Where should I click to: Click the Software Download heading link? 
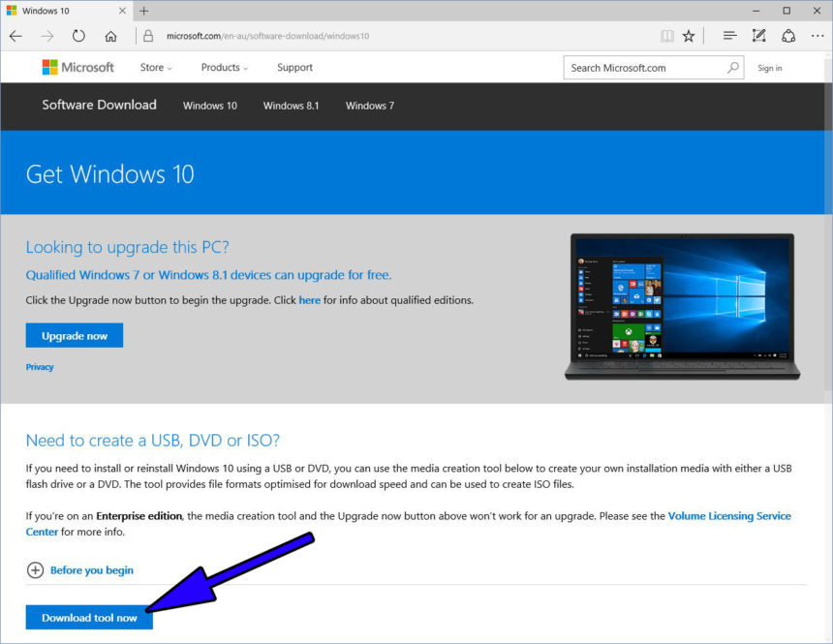click(x=100, y=105)
